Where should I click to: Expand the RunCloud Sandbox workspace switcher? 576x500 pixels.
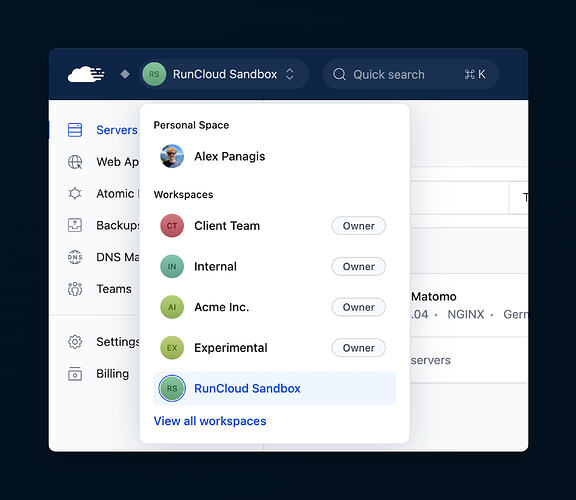(224, 74)
